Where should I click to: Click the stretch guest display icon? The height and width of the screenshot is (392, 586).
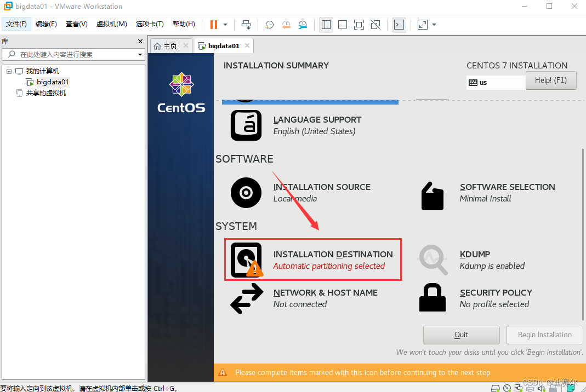(422, 25)
